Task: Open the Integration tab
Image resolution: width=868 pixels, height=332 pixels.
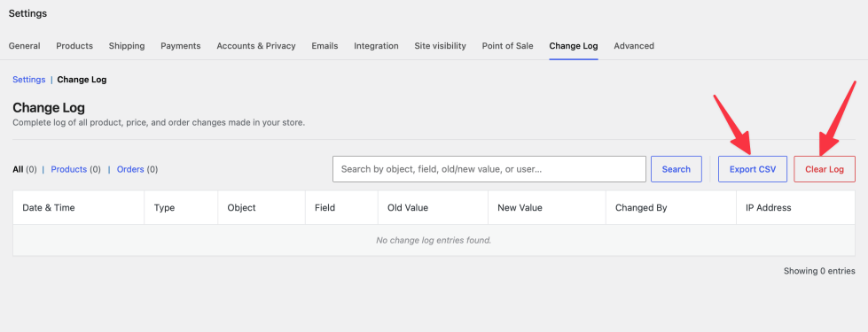Action: (x=376, y=46)
